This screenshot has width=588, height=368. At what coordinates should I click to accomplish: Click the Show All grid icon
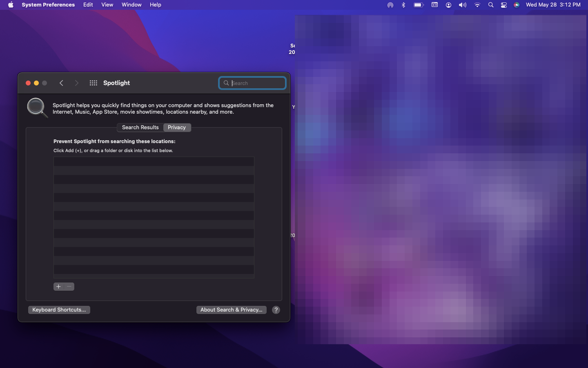pyautogui.click(x=93, y=83)
